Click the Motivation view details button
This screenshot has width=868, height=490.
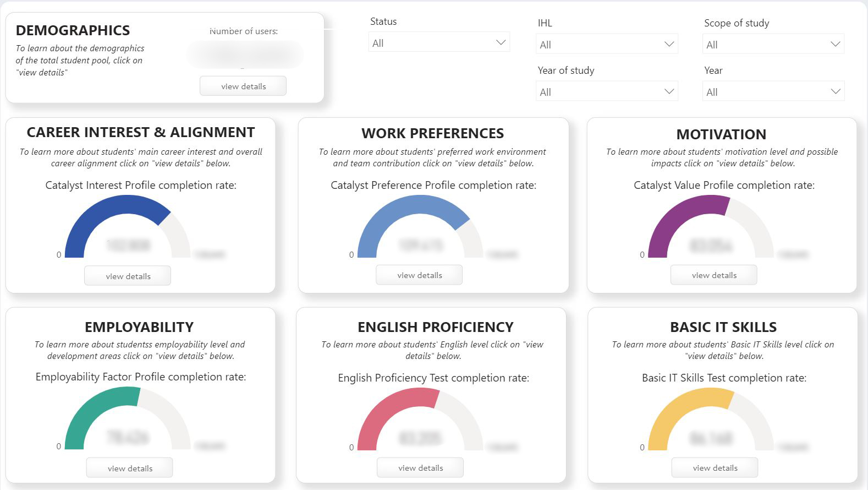(713, 275)
